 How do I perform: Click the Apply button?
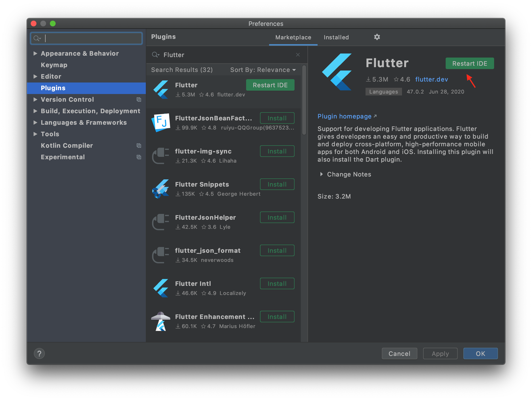440,353
